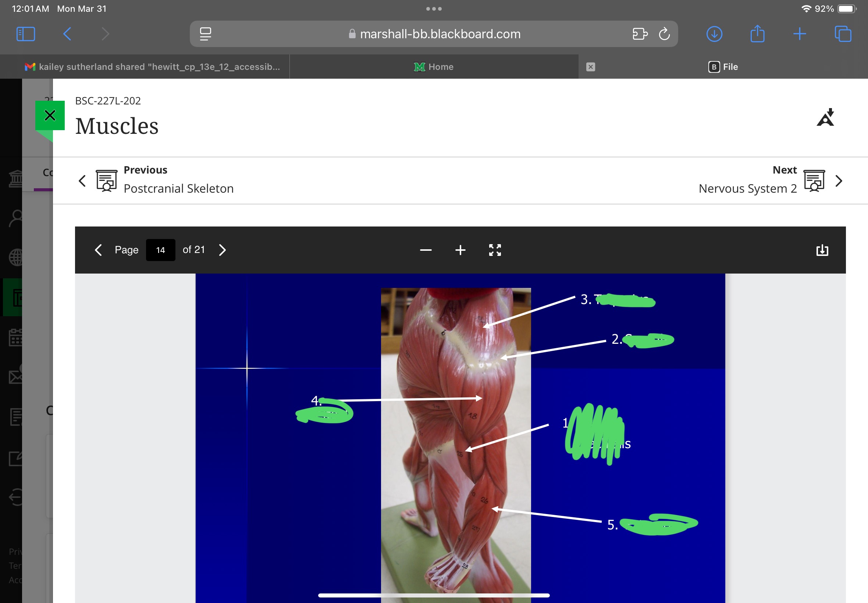Reload the page with refresh icon

pos(664,34)
